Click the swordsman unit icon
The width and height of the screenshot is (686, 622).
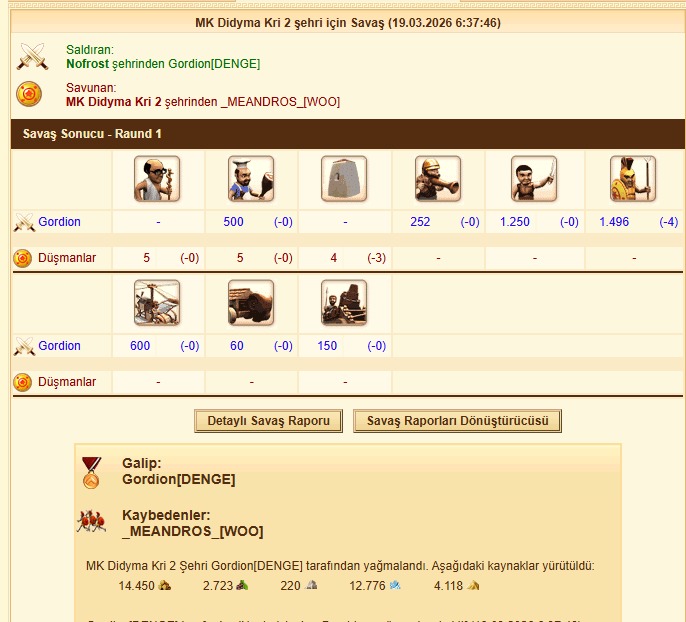tap(534, 178)
